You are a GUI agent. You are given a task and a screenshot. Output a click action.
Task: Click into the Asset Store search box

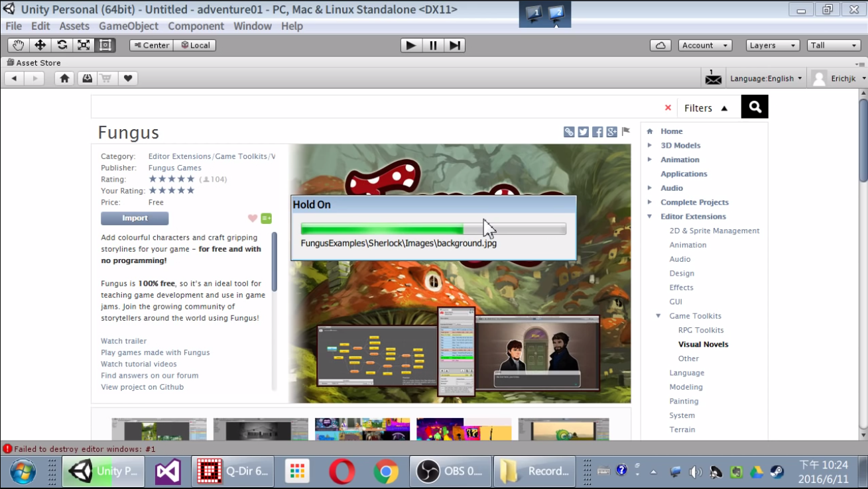(x=377, y=107)
